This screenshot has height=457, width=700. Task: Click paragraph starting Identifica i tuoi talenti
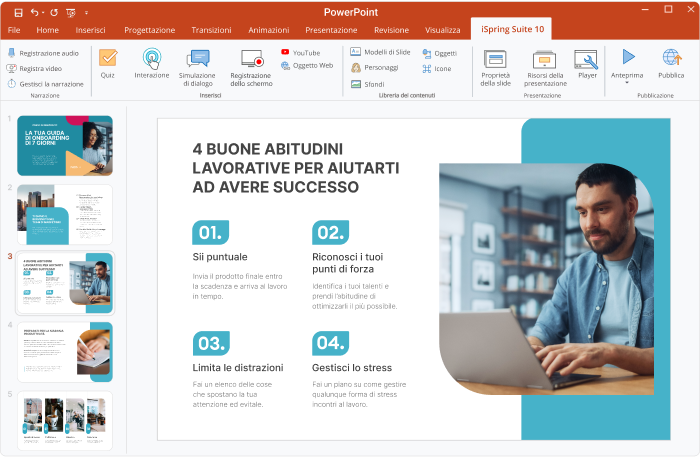(x=354, y=296)
